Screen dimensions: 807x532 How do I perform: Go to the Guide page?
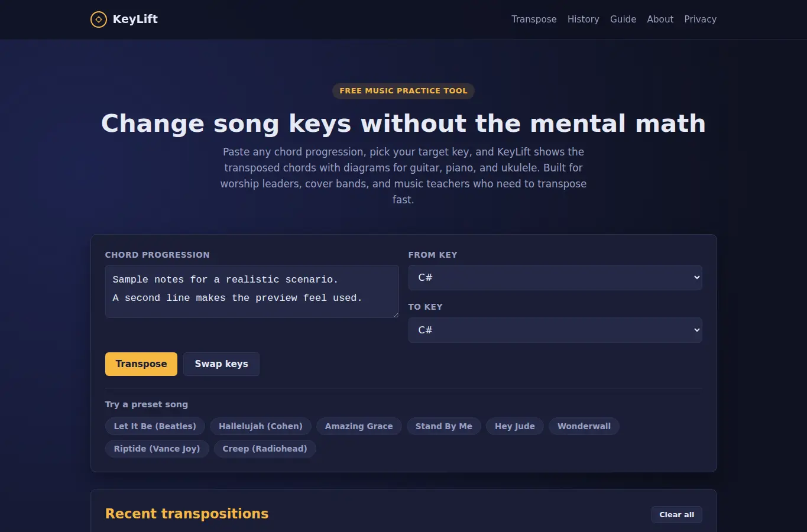pos(623,20)
